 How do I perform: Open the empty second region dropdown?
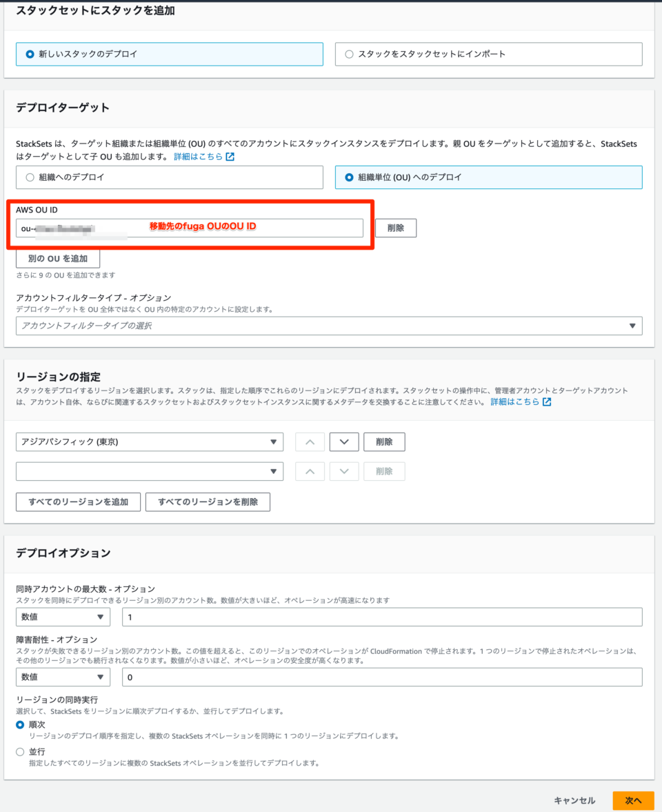pos(150,471)
